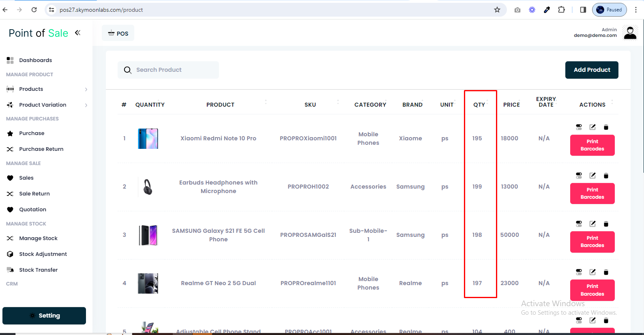Expand the Product Variation submenu arrow
The image size is (644, 335).
click(86, 105)
